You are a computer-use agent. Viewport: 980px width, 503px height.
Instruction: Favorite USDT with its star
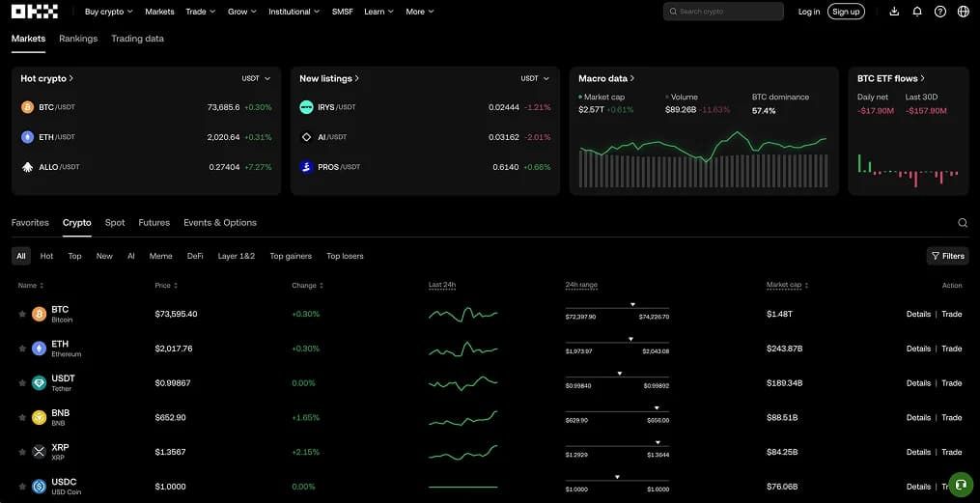tap(22, 383)
